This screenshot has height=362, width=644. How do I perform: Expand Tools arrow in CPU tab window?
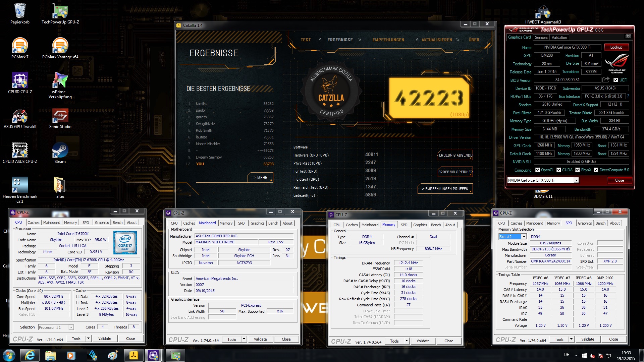(88, 339)
